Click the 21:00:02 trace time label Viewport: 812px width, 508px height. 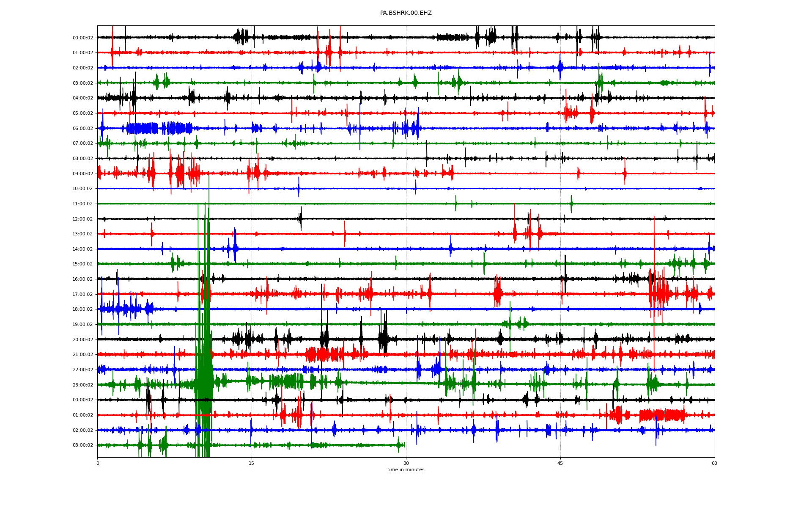pos(82,355)
